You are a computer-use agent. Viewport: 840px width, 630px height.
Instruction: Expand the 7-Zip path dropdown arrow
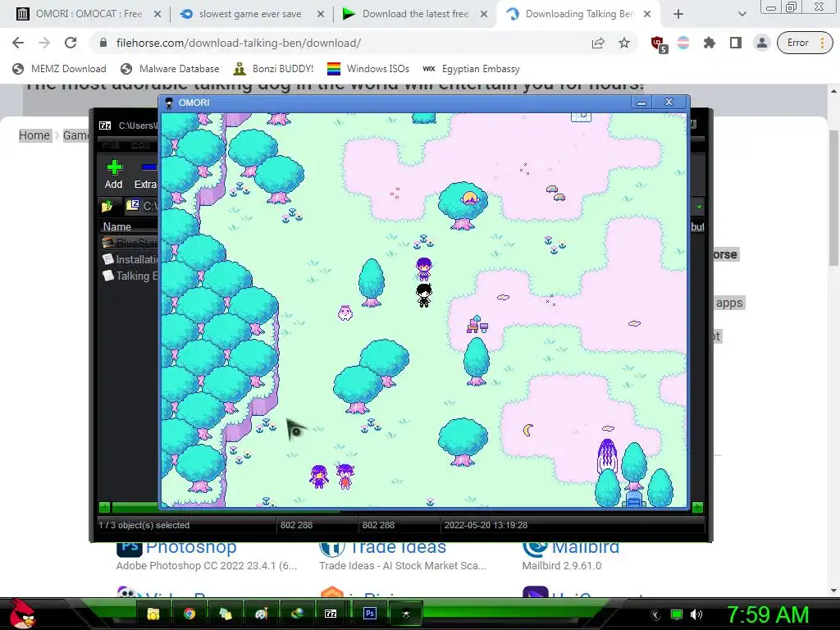[x=699, y=206]
